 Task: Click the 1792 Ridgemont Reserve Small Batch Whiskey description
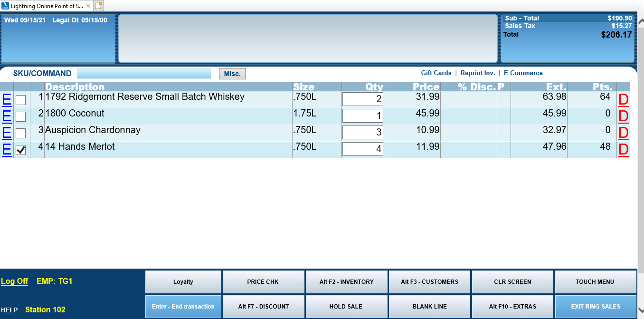tap(145, 97)
